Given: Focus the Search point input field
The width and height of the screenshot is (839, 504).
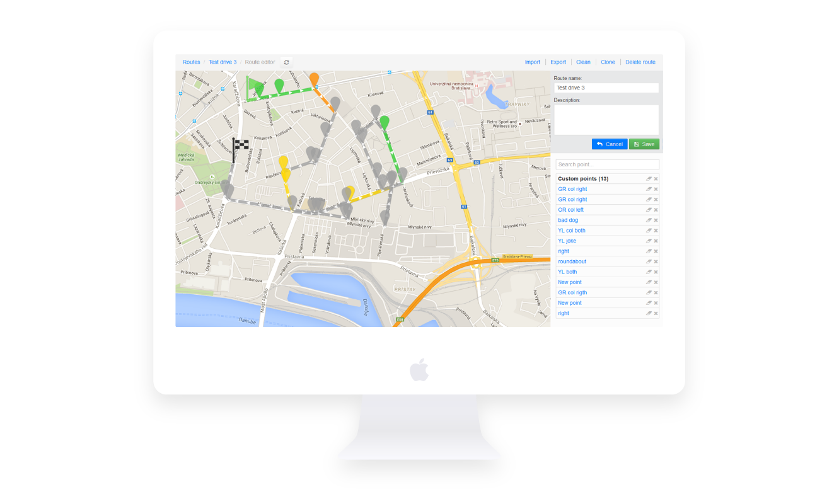Looking at the screenshot, I should pyautogui.click(x=607, y=164).
